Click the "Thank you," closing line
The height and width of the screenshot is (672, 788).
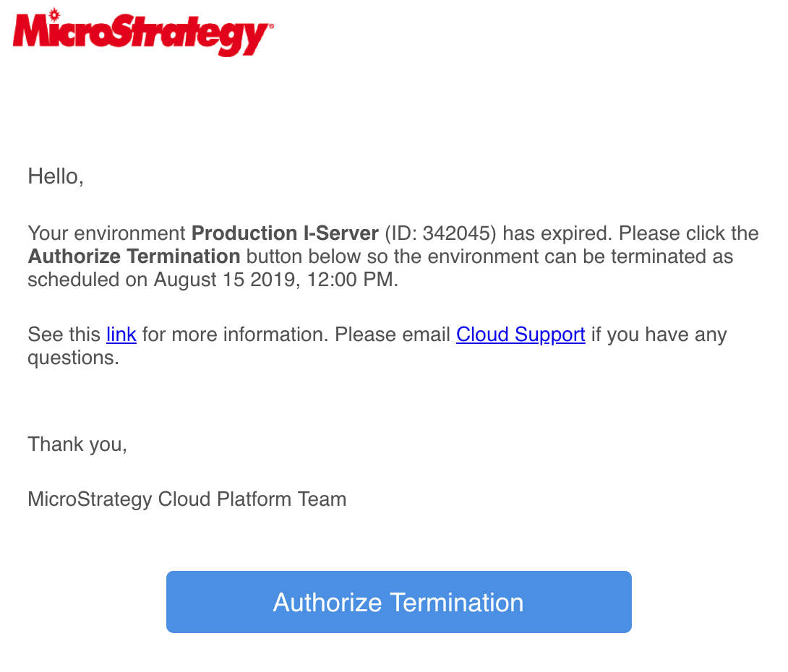(x=77, y=444)
